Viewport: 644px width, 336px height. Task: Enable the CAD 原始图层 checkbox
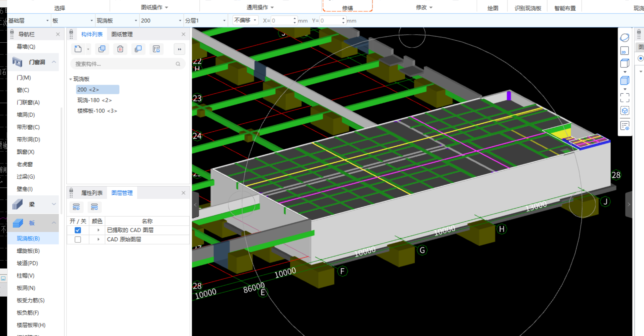[x=78, y=239]
